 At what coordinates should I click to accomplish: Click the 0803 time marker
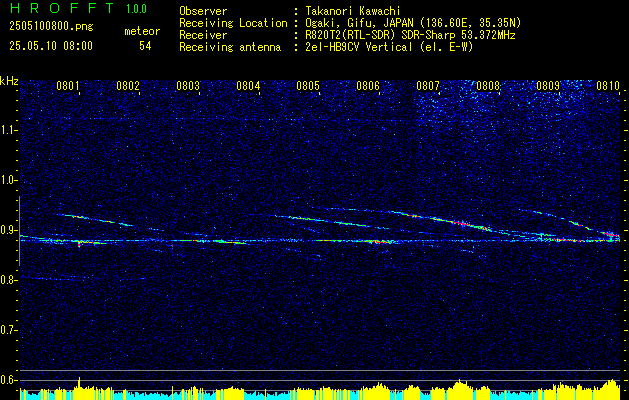tap(188, 86)
